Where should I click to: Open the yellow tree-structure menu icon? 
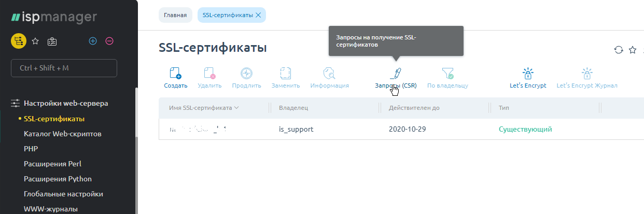(19, 41)
